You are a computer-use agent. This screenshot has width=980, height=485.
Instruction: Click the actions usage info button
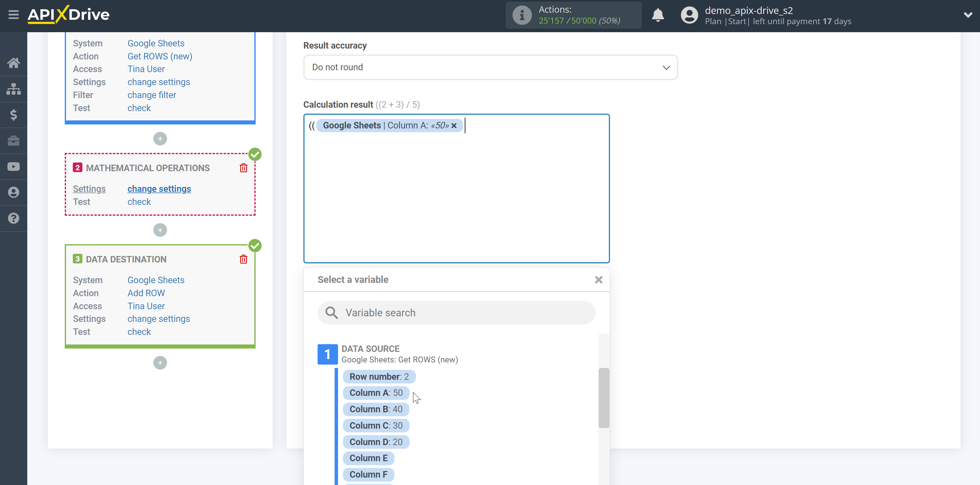521,14
